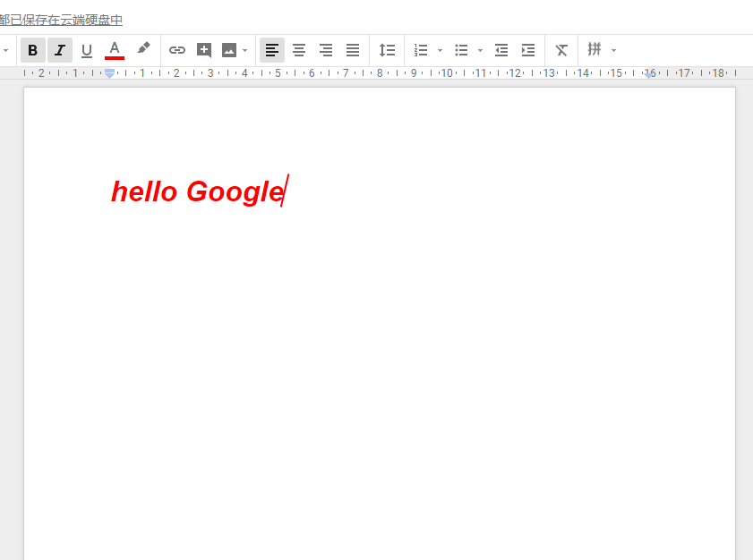
Task: Open the dropdown arrow left of Bold
Action: 6,50
